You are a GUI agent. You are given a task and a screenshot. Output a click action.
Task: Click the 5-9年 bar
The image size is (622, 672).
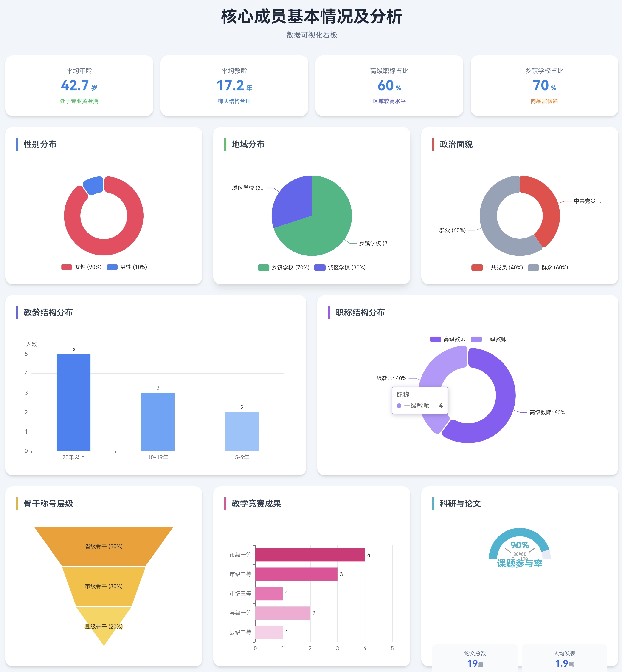pyautogui.click(x=242, y=431)
